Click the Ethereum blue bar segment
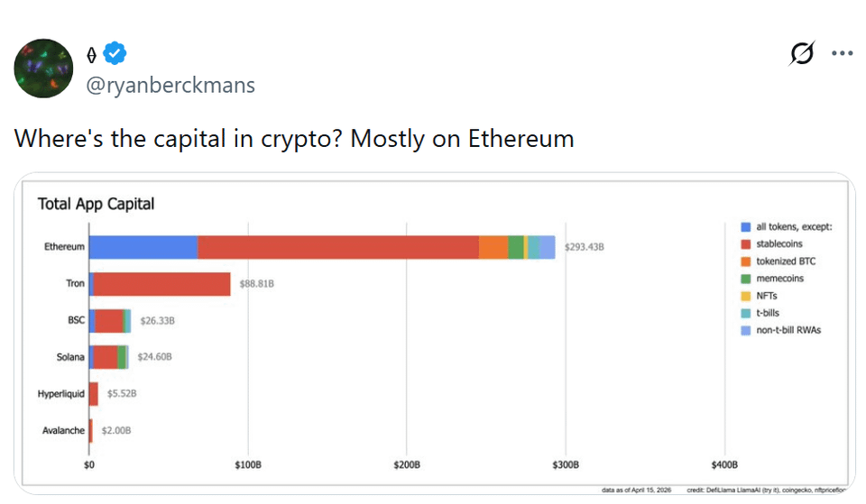The image size is (866, 504). click(143, 247)
